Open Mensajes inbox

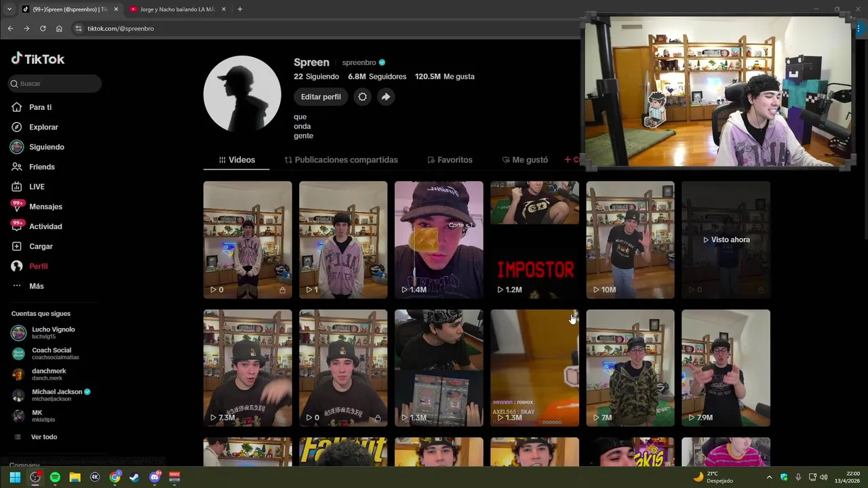pos(45,207)
